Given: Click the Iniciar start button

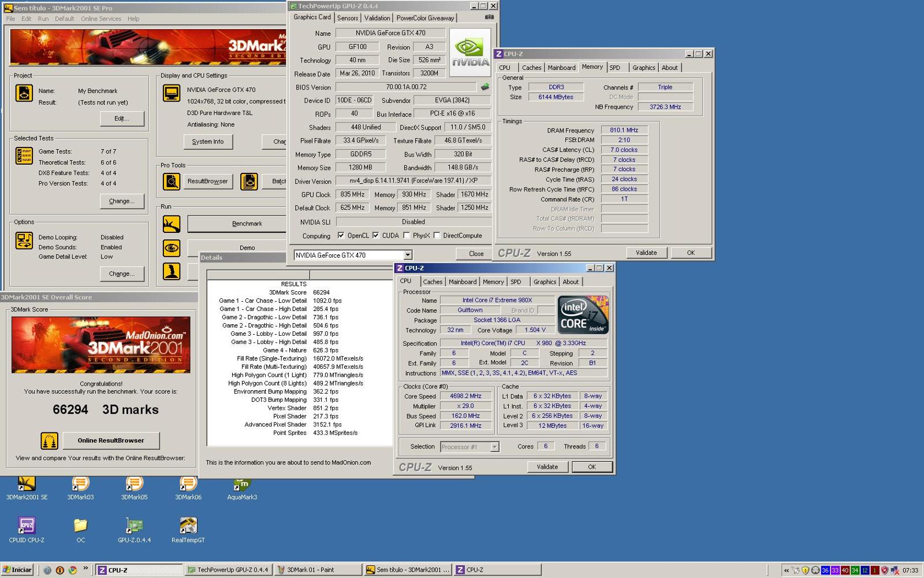Looking at the screenshot, I should click(17, 570).
